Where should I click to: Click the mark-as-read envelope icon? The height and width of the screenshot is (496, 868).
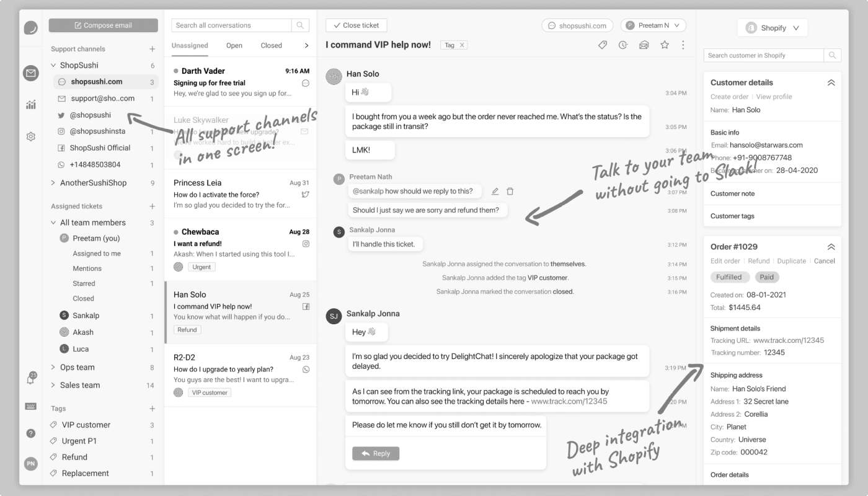click(x=644, y=45)
